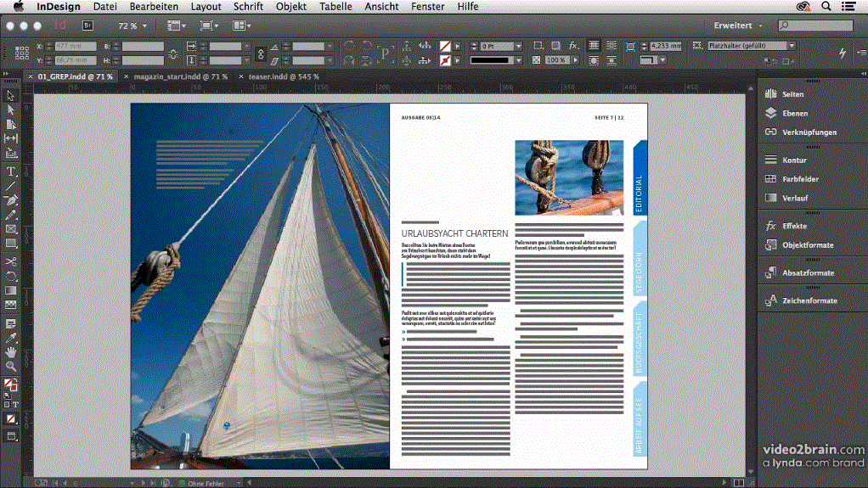Open the Absatzformate panel
Viewport: 868px width, 488px height.
click(808, 273)
